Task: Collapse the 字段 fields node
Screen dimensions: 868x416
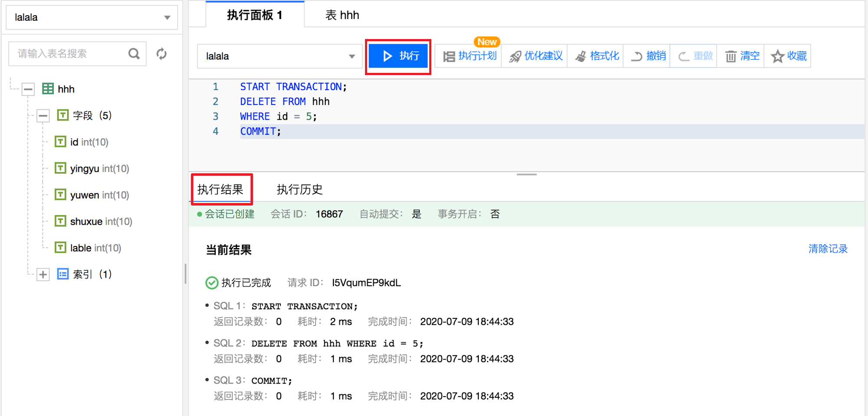Action: (x=43, y=115)
